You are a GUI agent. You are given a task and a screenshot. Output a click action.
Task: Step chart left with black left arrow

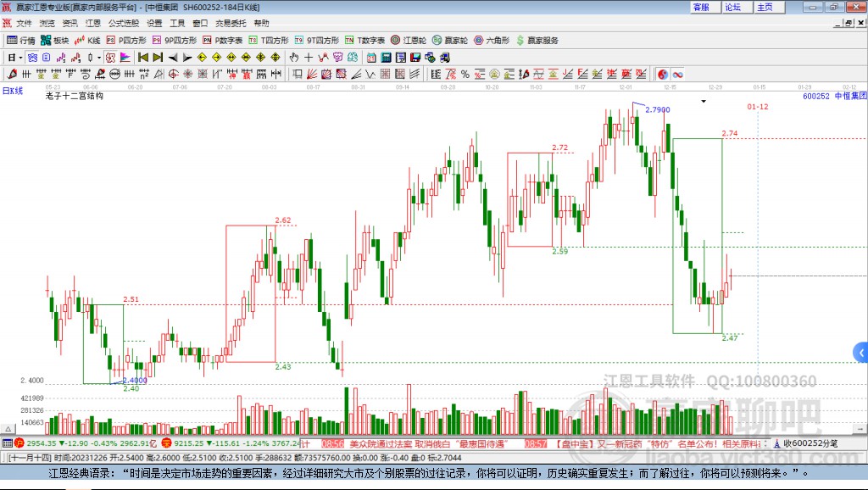(x=173, y=58)
